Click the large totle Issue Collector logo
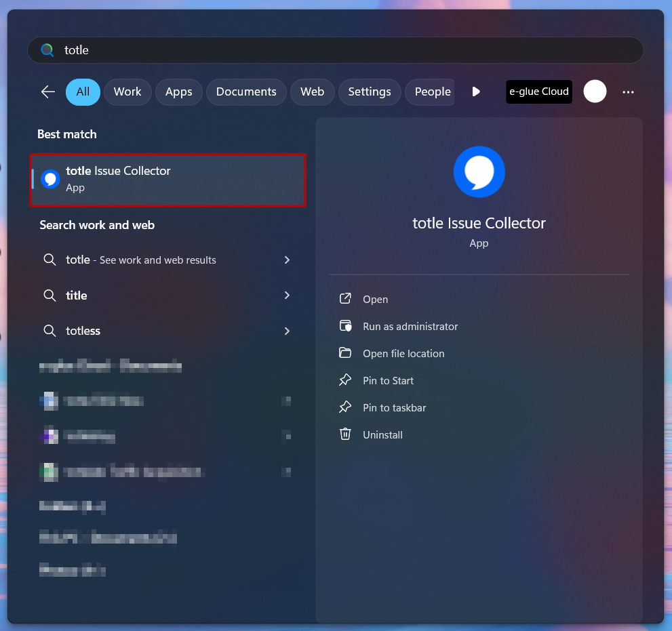Screen dimensions: 672x631 [x=479, y=171]
